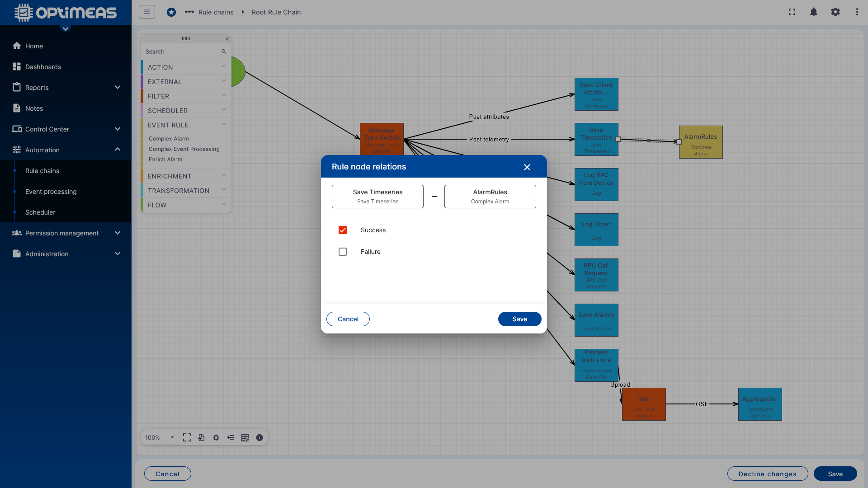Click Save at the page bottom right
Image resolution: width=868 pixels, height=488 pixels.
coord(835,474)
